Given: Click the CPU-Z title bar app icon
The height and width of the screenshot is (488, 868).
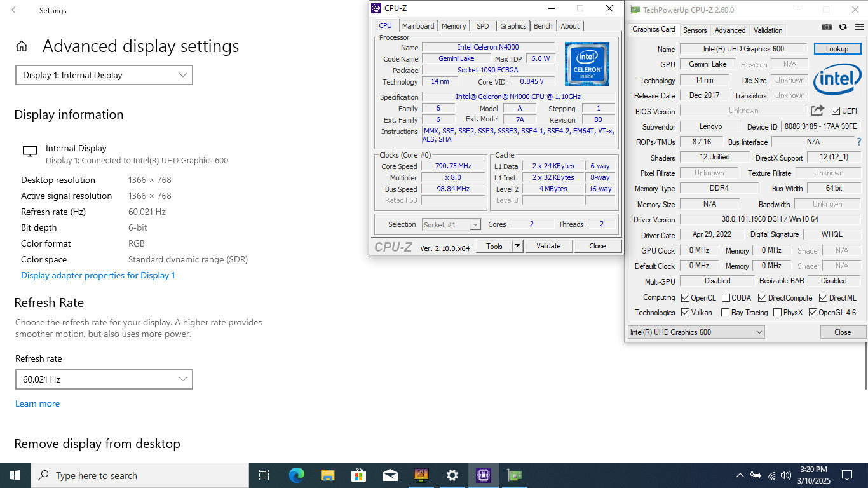Looking at the screenshot, I should [x=376, y=8].
